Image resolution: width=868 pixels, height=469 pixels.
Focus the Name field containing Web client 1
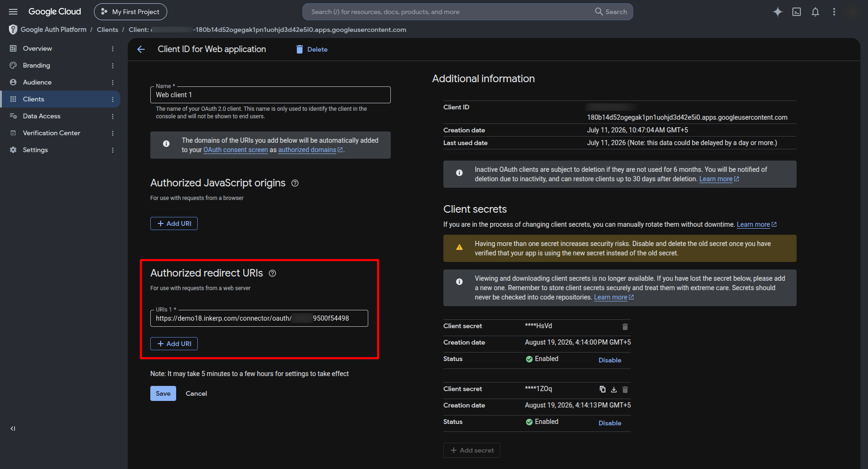(x=271, y=95)
